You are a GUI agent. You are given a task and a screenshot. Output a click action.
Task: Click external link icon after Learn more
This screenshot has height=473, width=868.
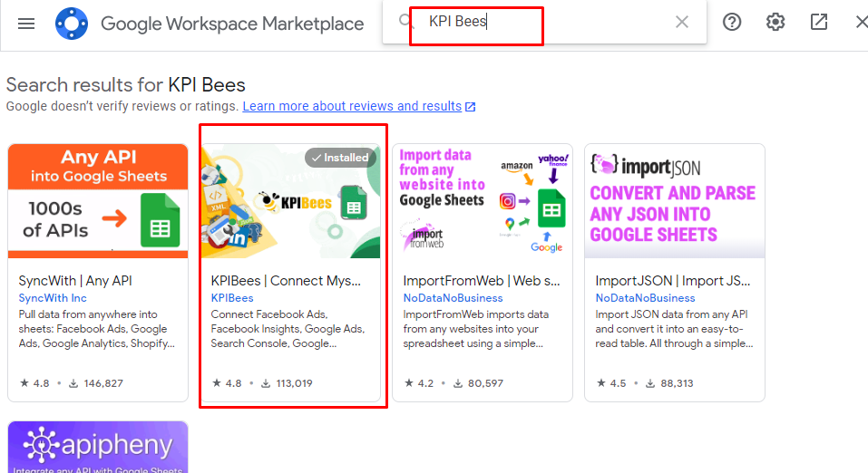coord(471,107)
